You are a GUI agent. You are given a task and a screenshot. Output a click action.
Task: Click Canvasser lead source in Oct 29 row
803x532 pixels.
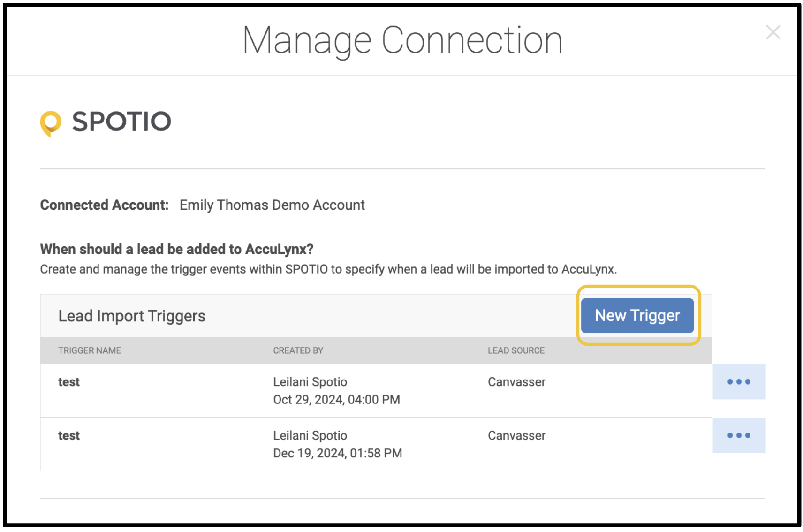pyautogui.click(x=516, y=382)
